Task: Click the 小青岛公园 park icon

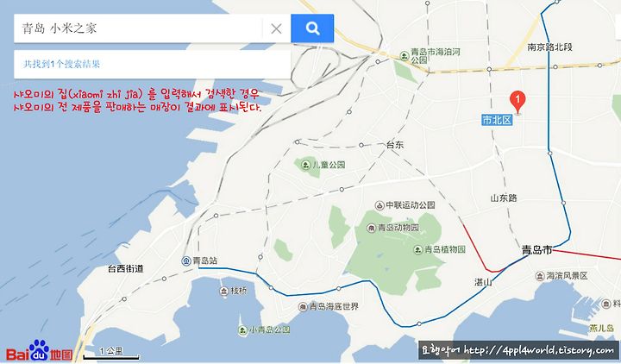Action: [242, 330]
